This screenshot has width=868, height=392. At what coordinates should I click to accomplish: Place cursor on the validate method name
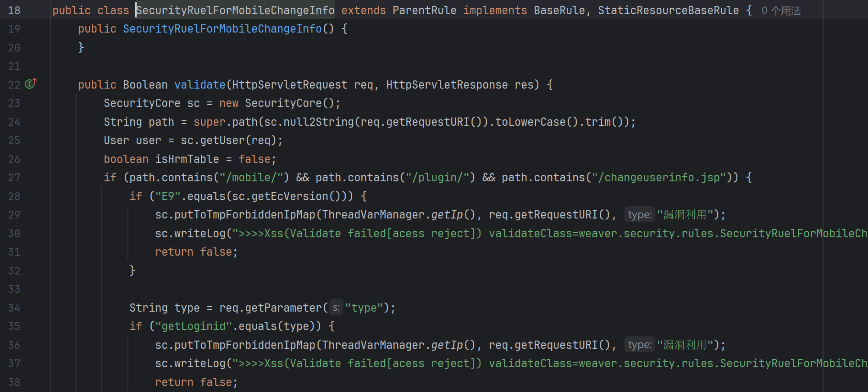pos(200,85)
